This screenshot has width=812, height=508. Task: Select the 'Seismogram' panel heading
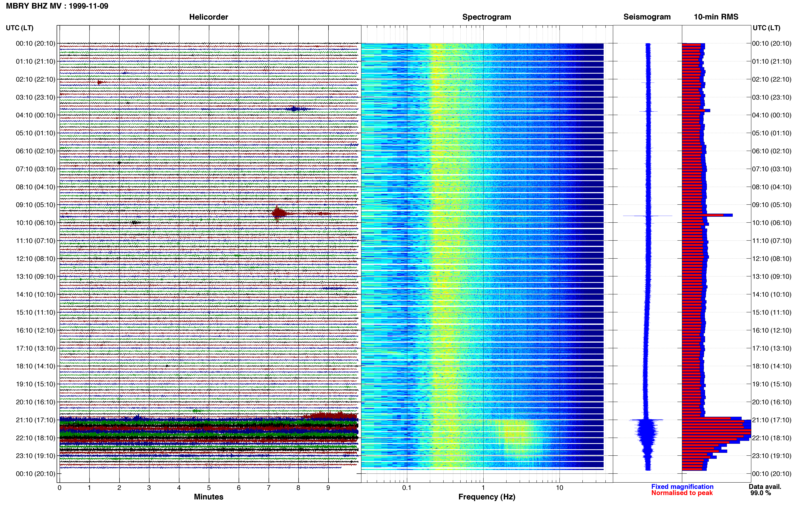(x=647, y=17)
